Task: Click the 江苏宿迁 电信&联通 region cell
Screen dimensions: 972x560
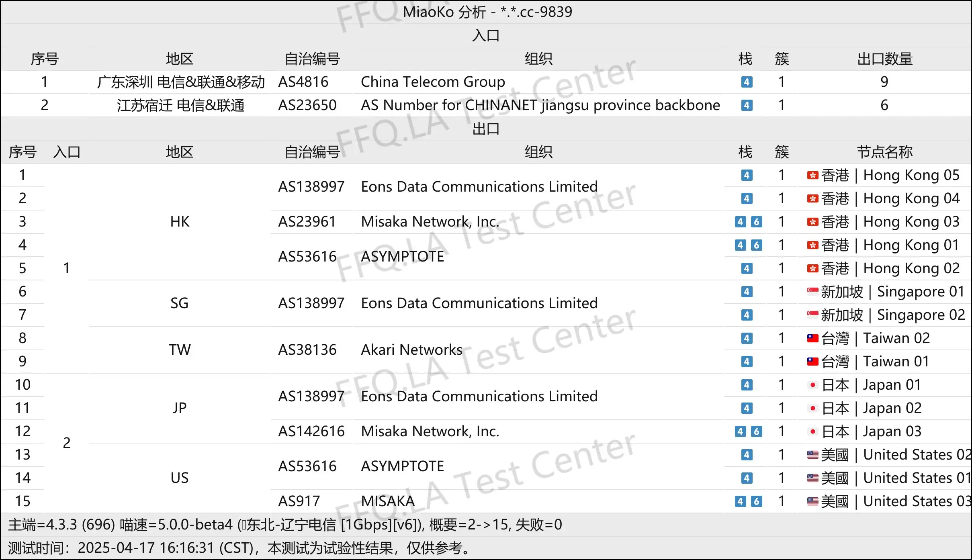Action: [x=180, y=105]
